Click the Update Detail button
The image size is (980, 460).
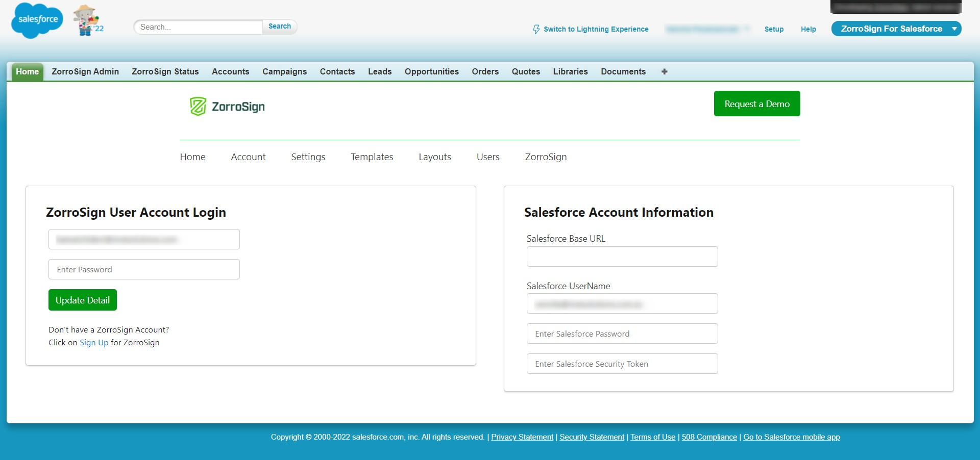pos(83,300)
